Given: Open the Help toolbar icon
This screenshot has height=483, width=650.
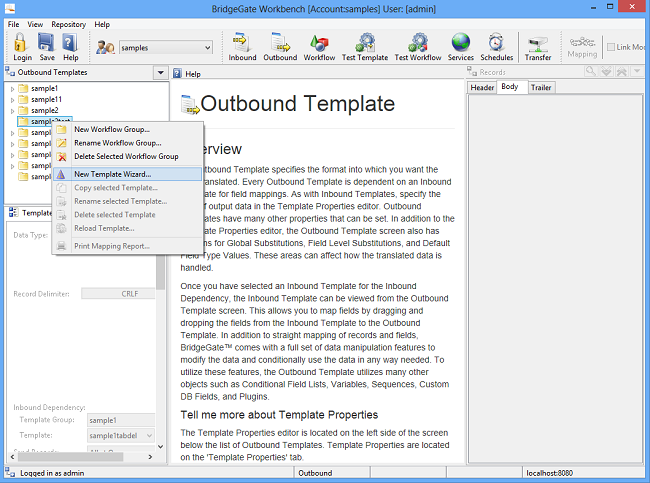Looking at the screenshot, I should [x=70, y=42].
